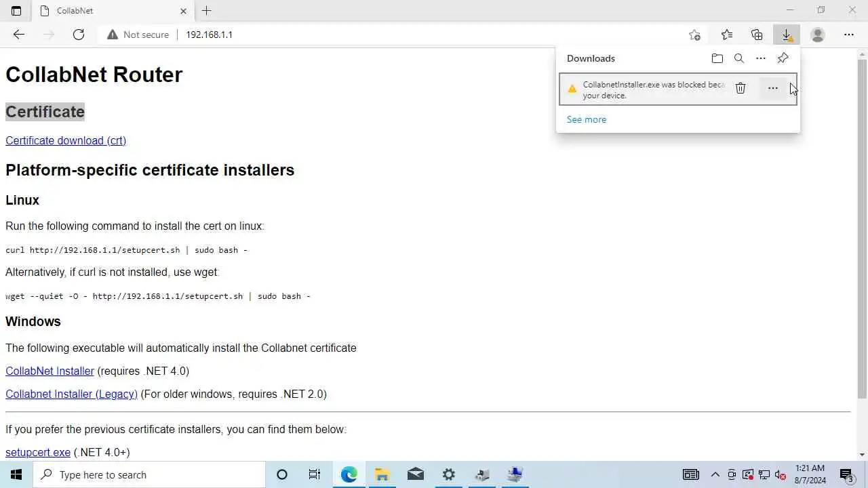
Task: Refresh the page with reload icon
Action: [x=79, y=35]
